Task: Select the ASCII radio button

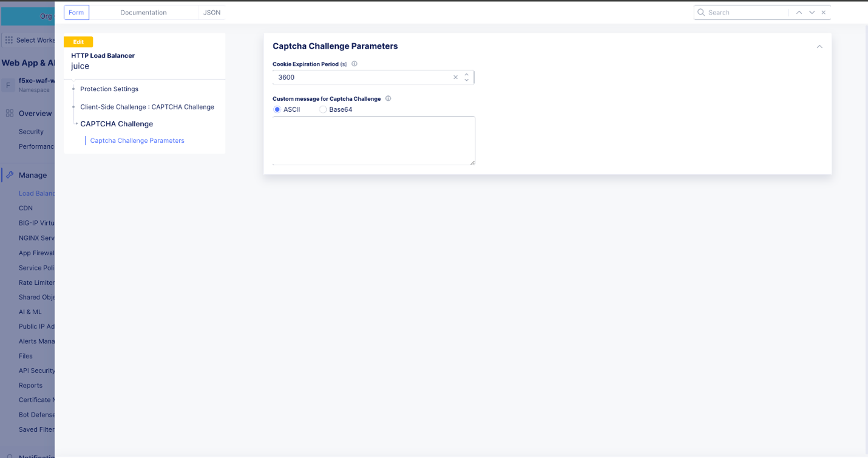Action: click(277, 109)
